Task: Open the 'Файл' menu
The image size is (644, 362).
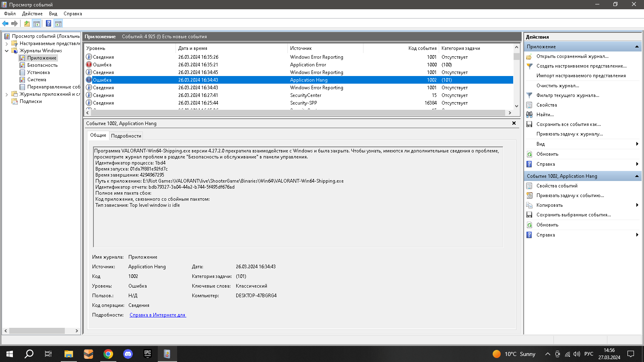Action: [x=10, y=14]
